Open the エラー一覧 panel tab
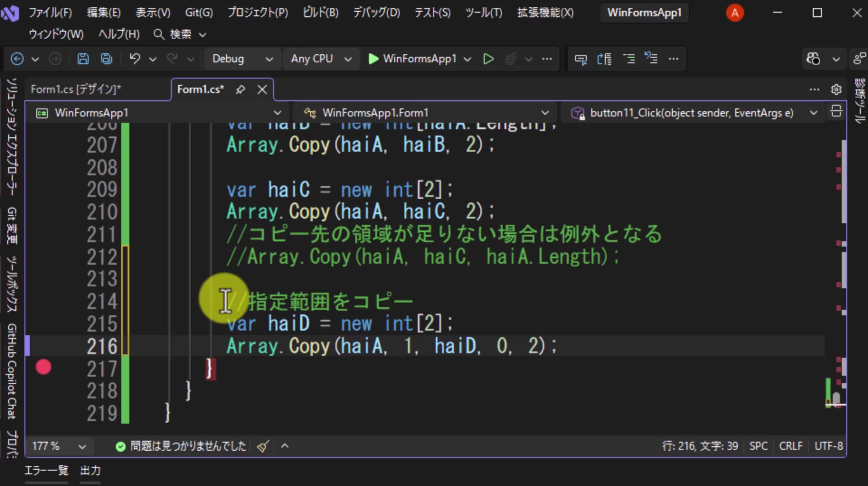Viewport: 868px width, 486px height. [x=46, y=471]
